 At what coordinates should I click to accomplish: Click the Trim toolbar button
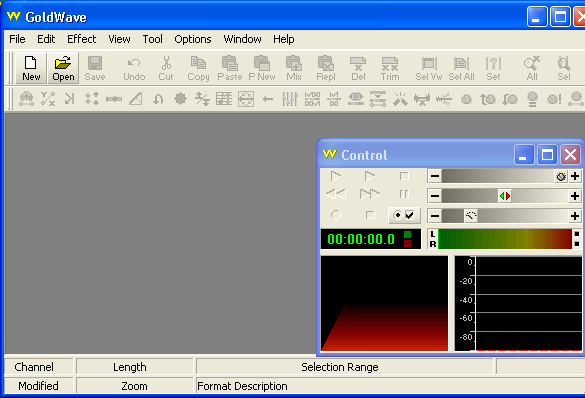pyautogui.click(x=390, y=68)
